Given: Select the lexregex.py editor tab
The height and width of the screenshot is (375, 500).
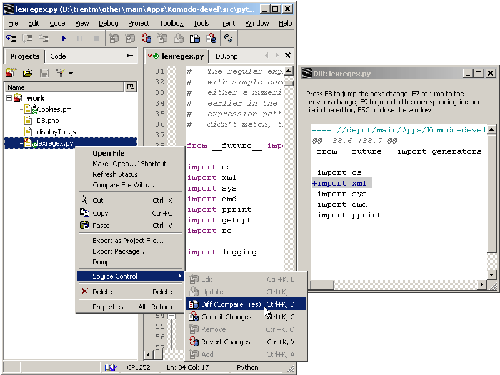Looking at the screenshot, I should [177, 56].
